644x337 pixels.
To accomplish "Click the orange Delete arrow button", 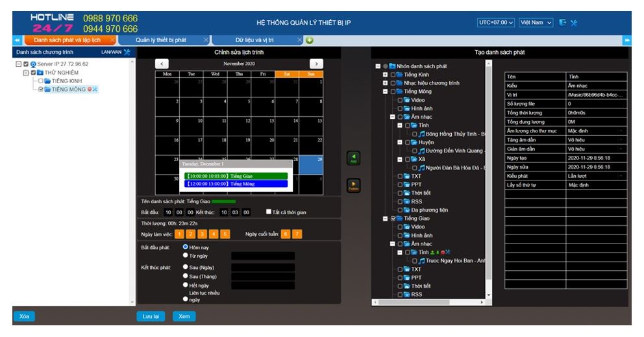I will [353, 186].
